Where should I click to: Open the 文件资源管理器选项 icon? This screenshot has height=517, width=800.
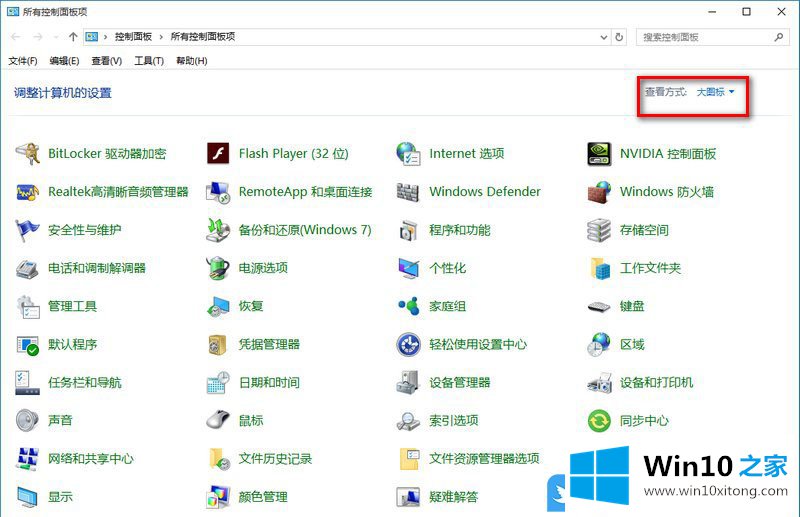tap(409, 459)
